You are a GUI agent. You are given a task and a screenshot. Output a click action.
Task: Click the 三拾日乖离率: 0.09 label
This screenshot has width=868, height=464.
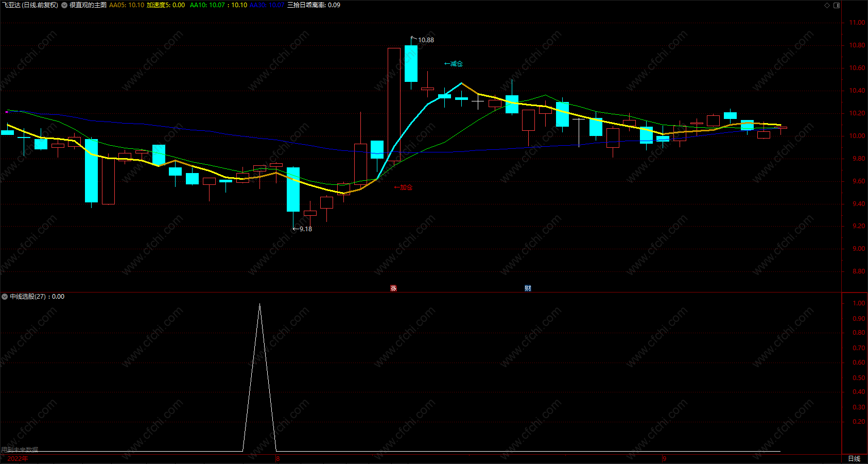pyautogui.click(x=314, y=5)
